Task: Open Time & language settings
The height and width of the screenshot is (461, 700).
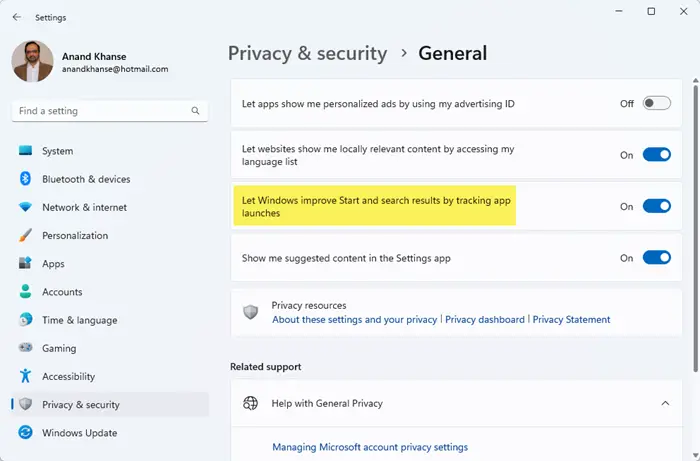Action: [x=110, y=320]
